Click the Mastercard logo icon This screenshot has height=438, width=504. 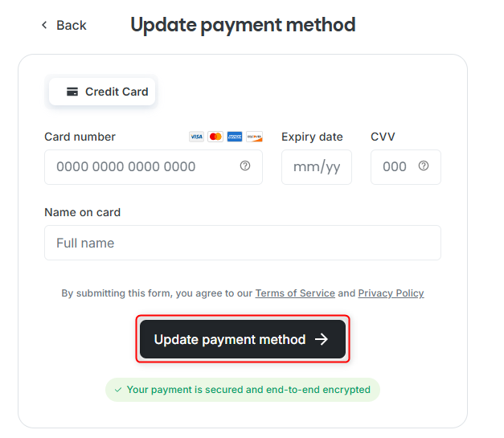point(215,137)
